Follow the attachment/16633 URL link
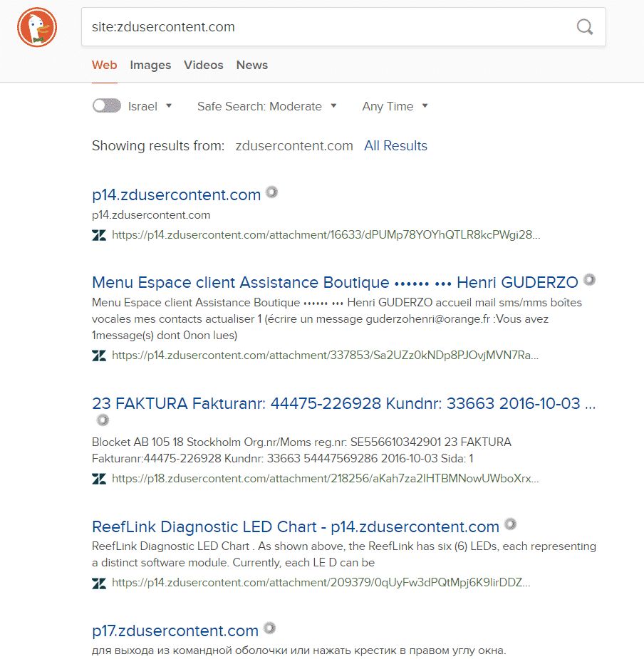Viewport: 644px width, 659px height. point(326,235)
